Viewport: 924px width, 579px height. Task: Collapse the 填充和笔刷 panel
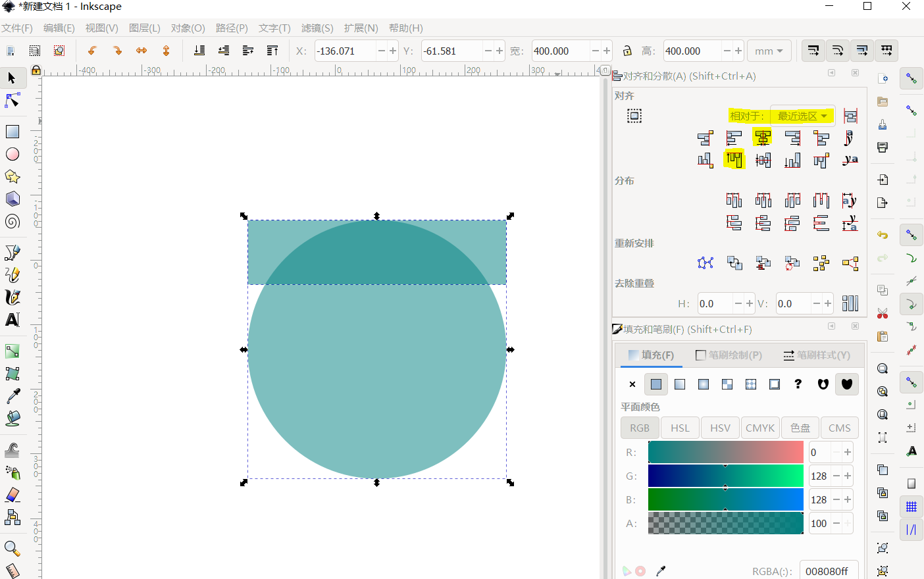pyautogui.click(x=831, y=326)
